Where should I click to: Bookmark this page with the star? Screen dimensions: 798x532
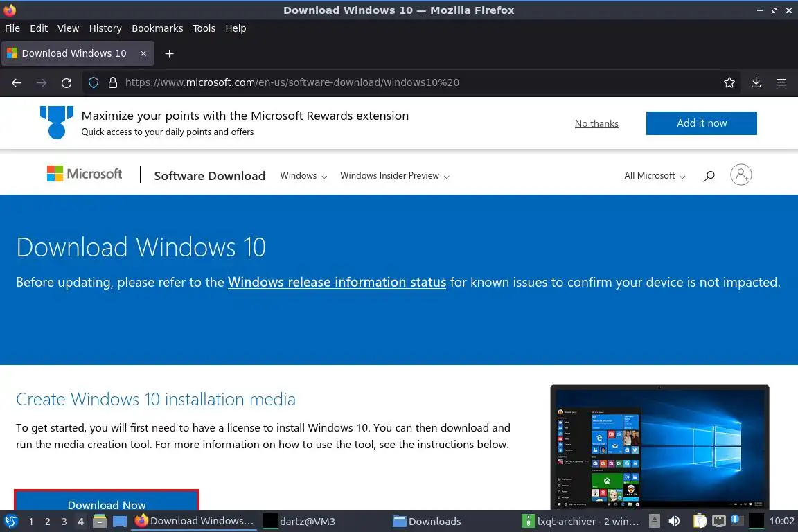(x=729, y=82)
